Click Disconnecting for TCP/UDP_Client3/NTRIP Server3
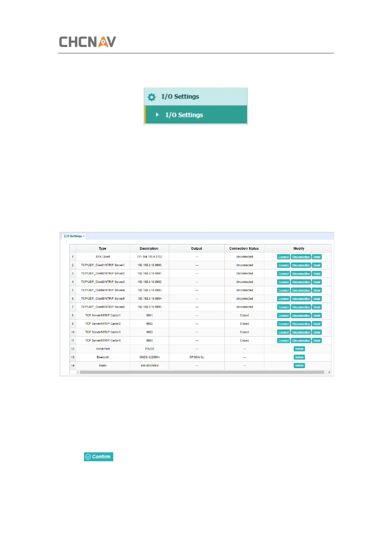392x554 pixels. pyautogui.click(x=301, y=282)
